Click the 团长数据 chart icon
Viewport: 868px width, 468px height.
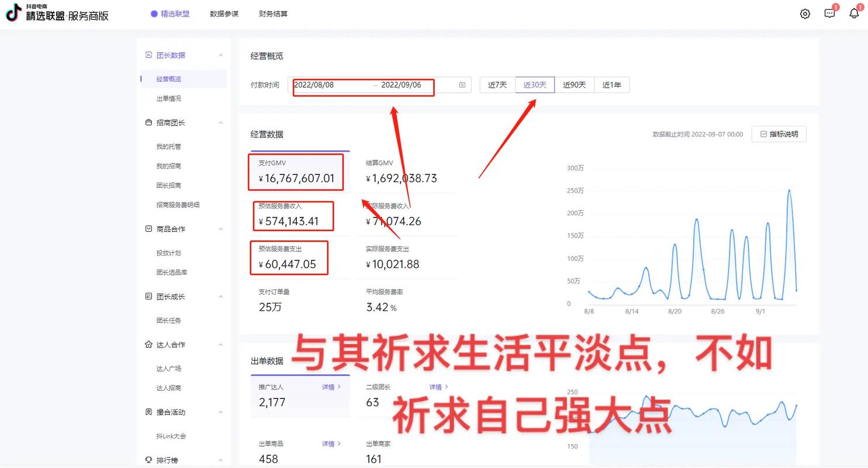tap(148, 55)
